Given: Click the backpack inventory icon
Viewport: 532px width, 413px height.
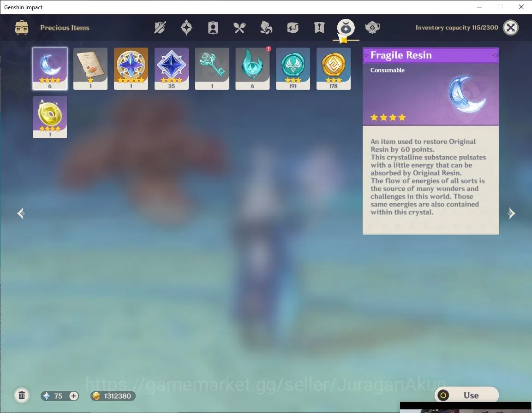Looking at the screenshot, I should click(22, 28).
